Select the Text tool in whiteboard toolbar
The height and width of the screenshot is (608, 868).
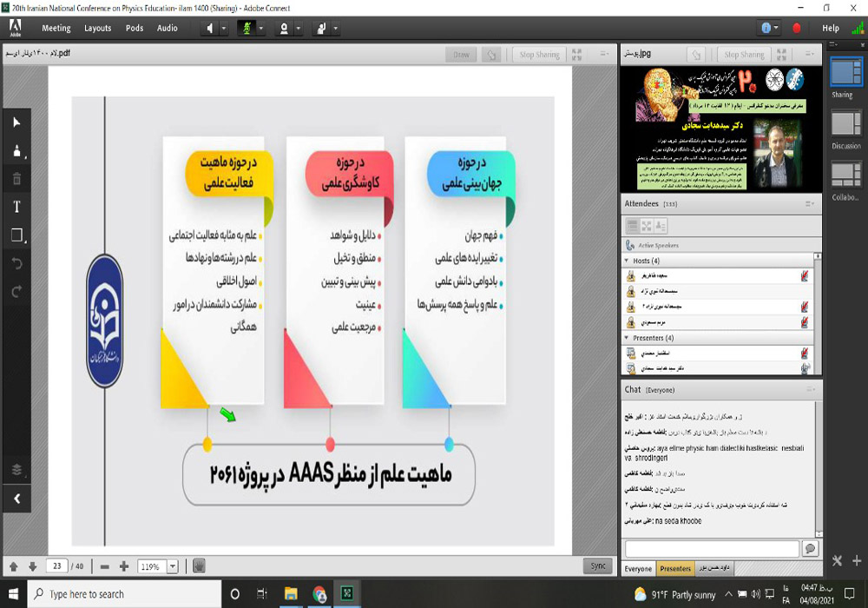click(x=16, y=207)
